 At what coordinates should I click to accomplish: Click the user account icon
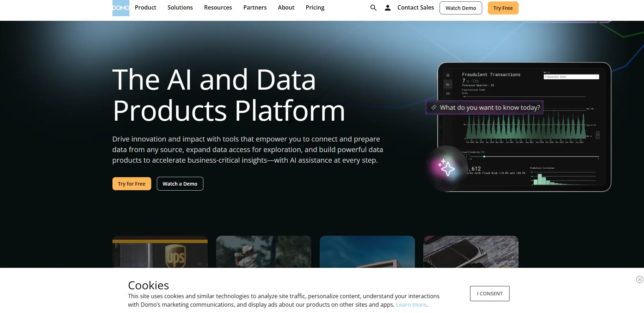coord(387,8)
